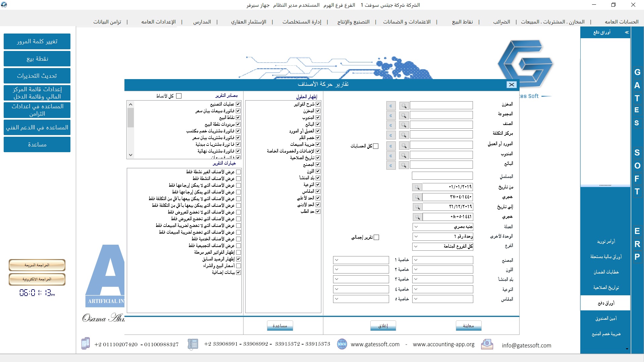The height and width of the screenshot is (362, 644).
Task: Open الوحدة الأخرى dropdown showing وحدة رقم ١
Action: (443, 237)
